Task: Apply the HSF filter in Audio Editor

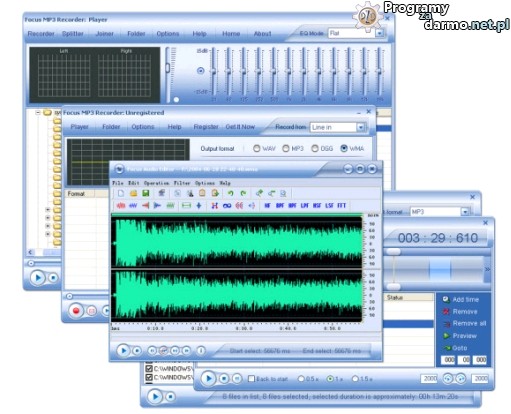Action: pos(317,206)
